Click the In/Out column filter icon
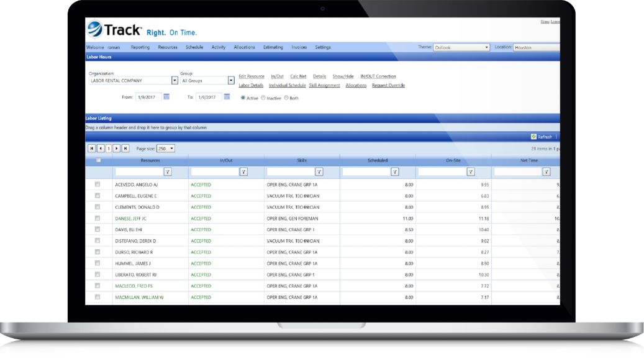Screen dimensions: 644x358 (x=243, y=172)
